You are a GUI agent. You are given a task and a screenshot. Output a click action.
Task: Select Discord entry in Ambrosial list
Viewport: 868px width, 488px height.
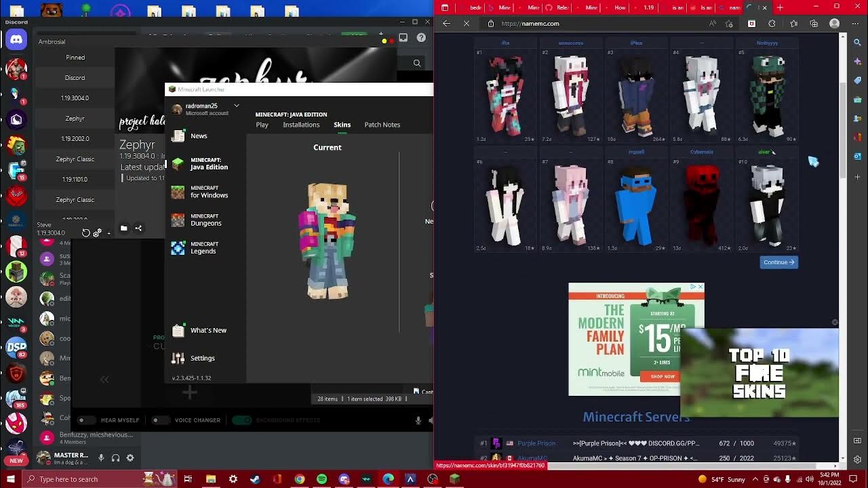(x=75, y=78)
